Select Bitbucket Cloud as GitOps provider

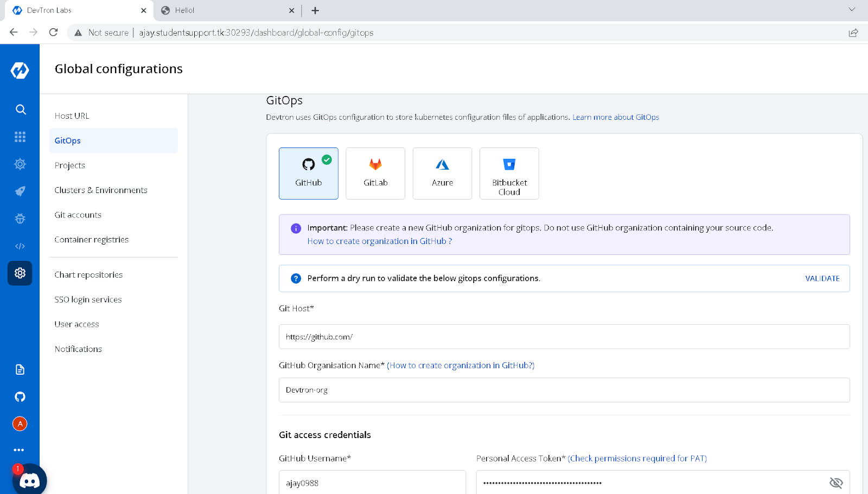pyautogui.click(x=509, y=174)
